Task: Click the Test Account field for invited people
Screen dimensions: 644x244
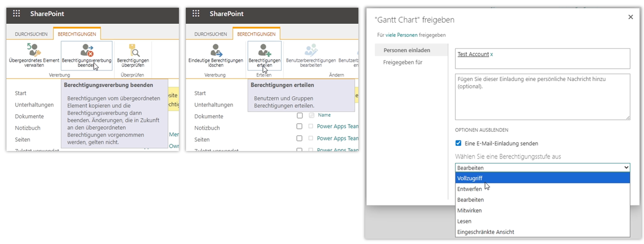Action: coord(542,58)
